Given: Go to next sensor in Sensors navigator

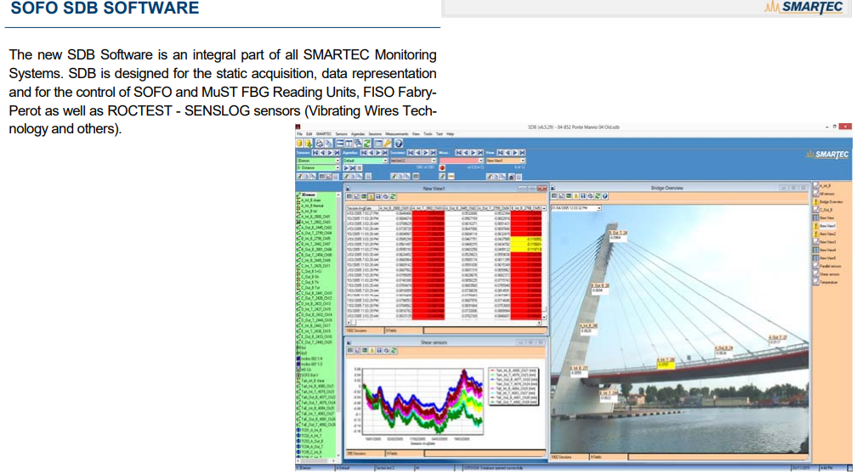Looking at the screenshot, I should (330, 153).
